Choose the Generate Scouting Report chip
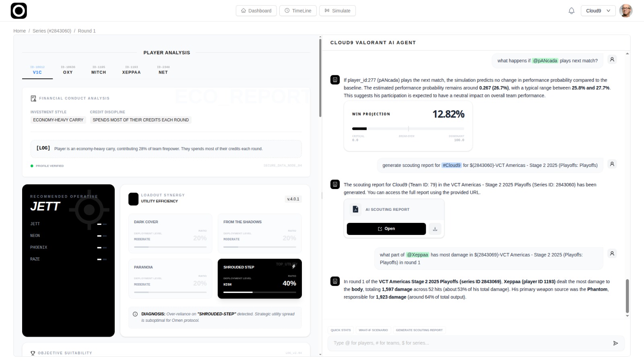 point(419,330)
